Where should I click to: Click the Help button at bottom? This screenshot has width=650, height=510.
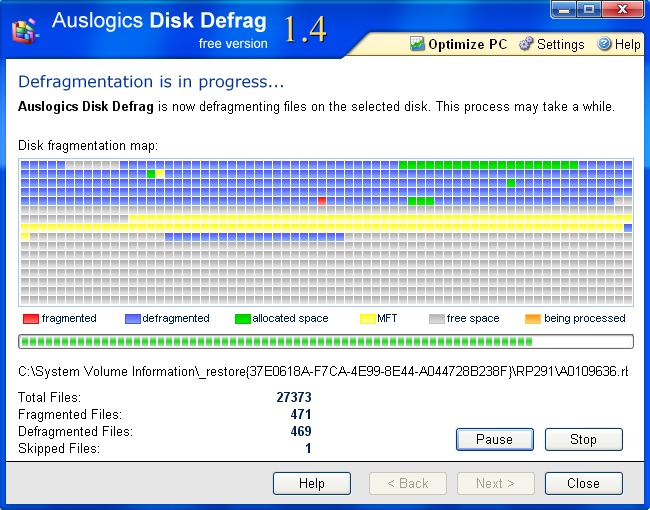pyautogui.click(x=312, y=483)
